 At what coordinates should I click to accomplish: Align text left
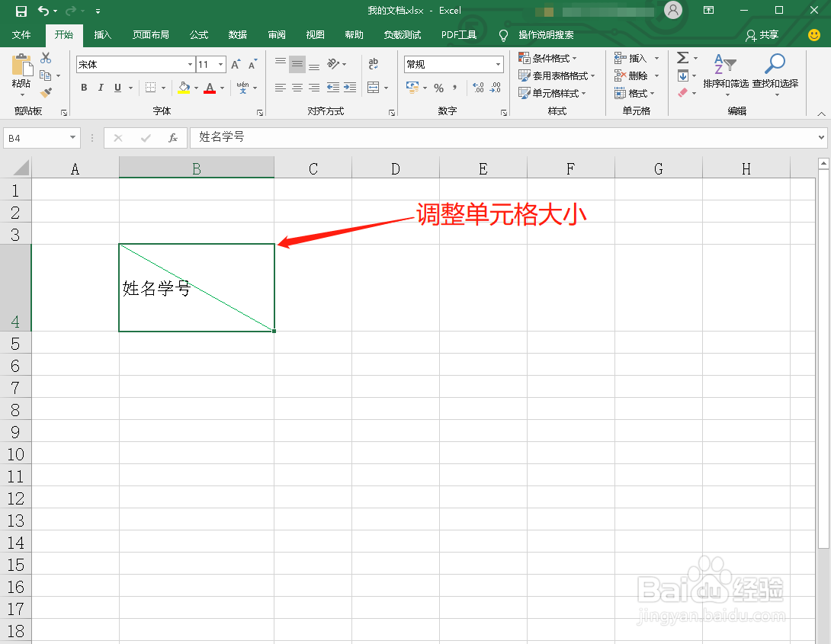(x=281, y=88)
